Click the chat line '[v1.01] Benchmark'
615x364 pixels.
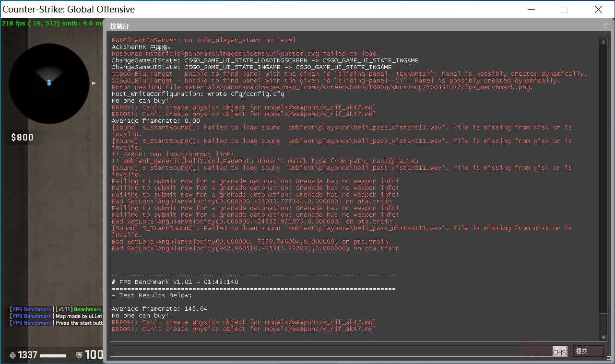56,309
